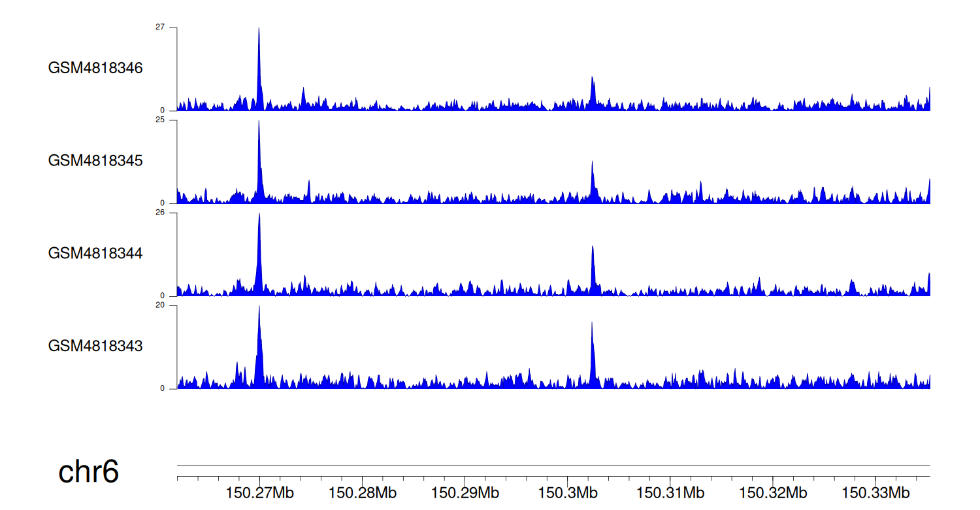Select the GSM4818343 track label

tap(95, 346)
